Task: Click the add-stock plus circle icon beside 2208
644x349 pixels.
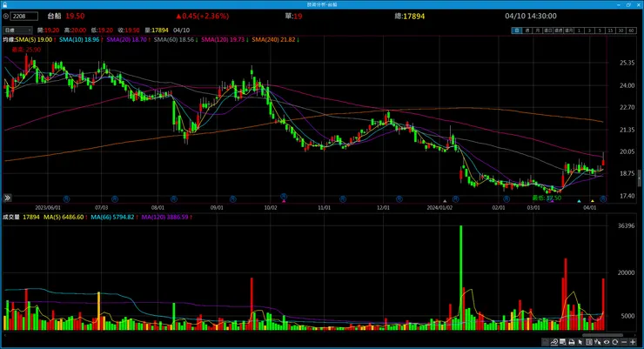Action: (6, 17)
